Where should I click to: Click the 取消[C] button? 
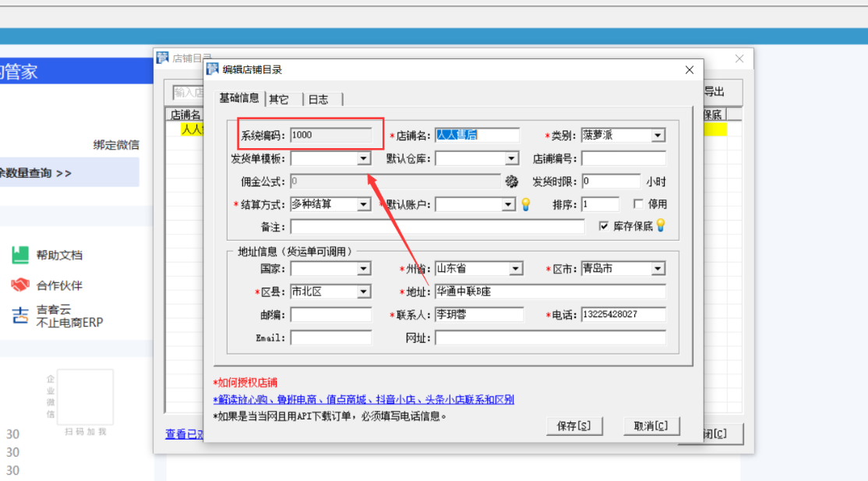point(651,426)
